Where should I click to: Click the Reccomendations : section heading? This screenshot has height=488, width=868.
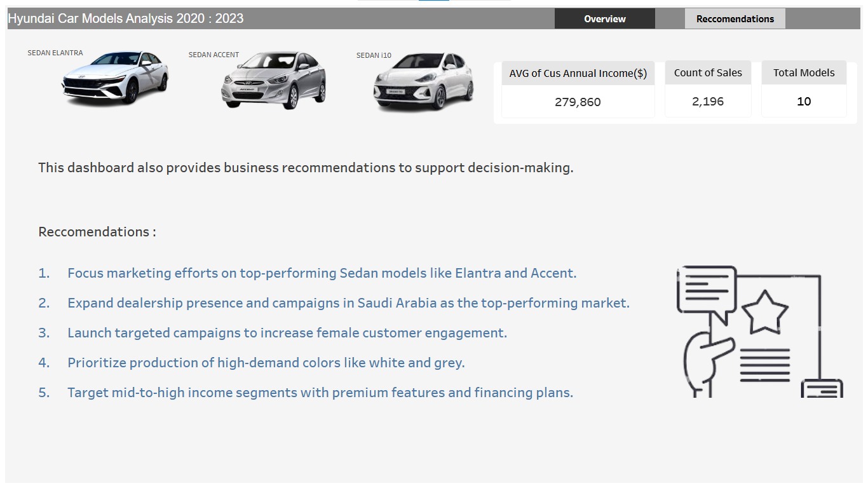pos(97,232)
